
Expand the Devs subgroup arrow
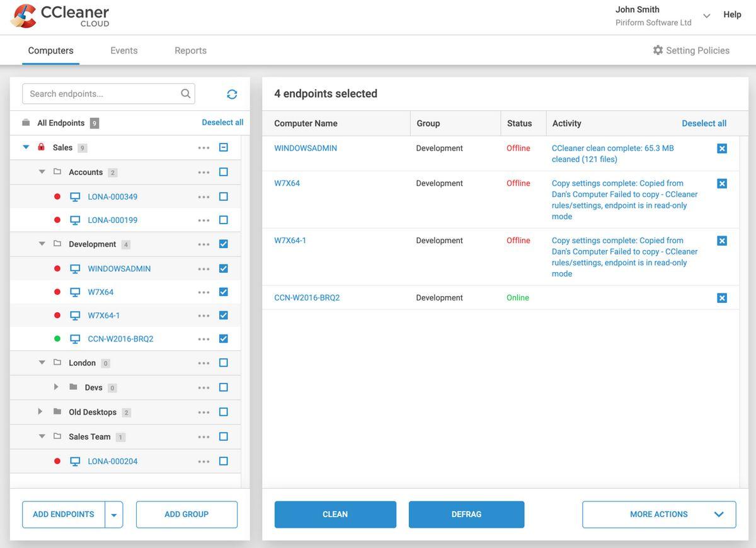[x=56, y=387]
